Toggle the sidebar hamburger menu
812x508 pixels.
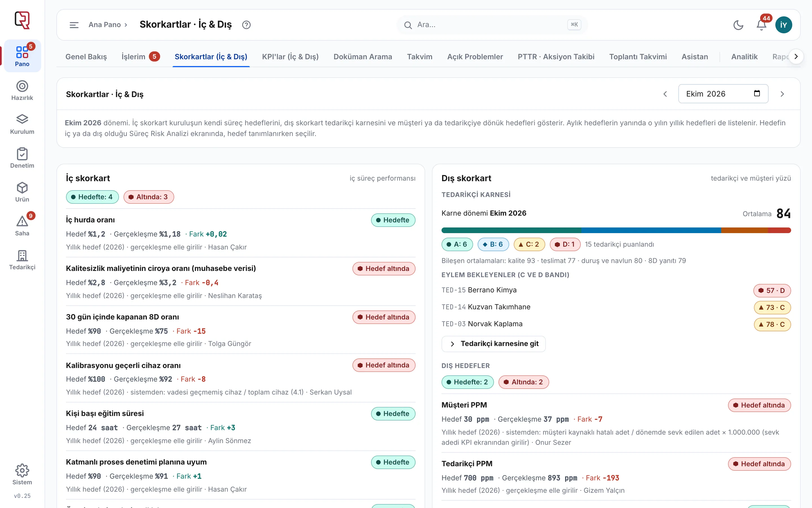click(74, 25)
